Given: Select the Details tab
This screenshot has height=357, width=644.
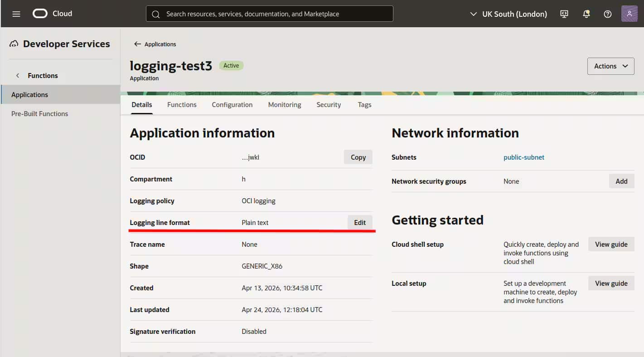Looking at the screenshot, I should point(142,105).
